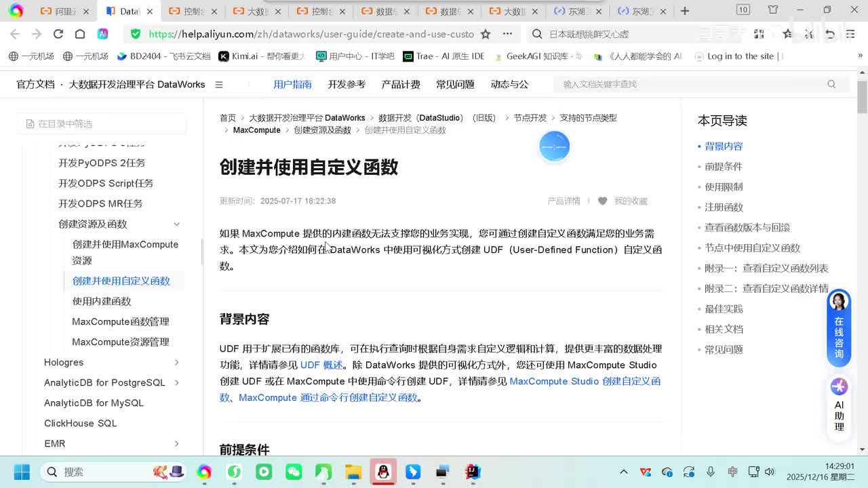Switch to the first 控制 browser tab
The width and height of the screenshot is (868, 488).
(x=193, y=11)
